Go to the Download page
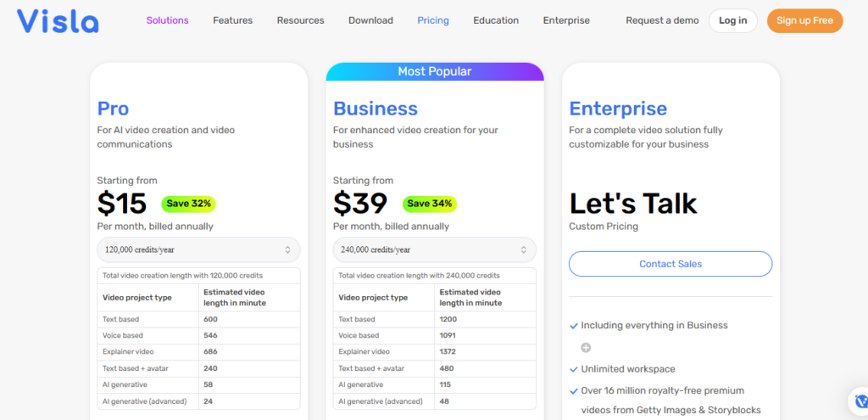This screenshot has height=420, width=868. point(370,20)
